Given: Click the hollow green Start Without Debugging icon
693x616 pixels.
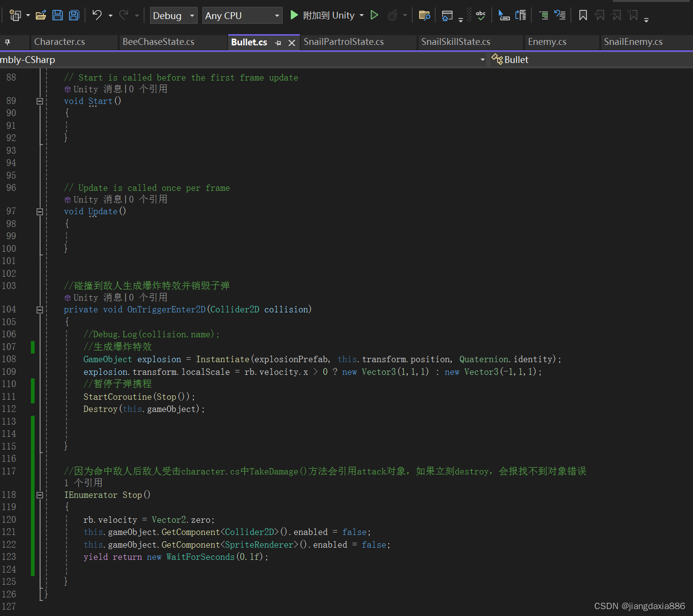Looking at the screenshot, I should (x=375, y=16).
